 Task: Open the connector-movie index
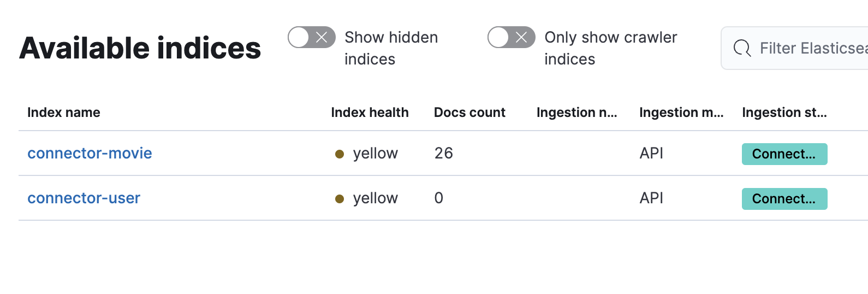90,153
